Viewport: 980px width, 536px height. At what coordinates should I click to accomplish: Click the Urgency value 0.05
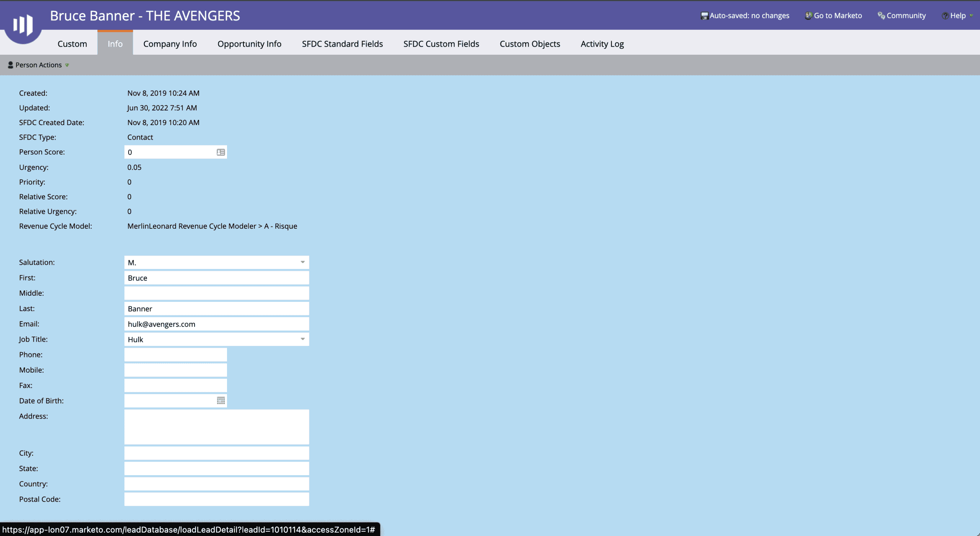134,167
